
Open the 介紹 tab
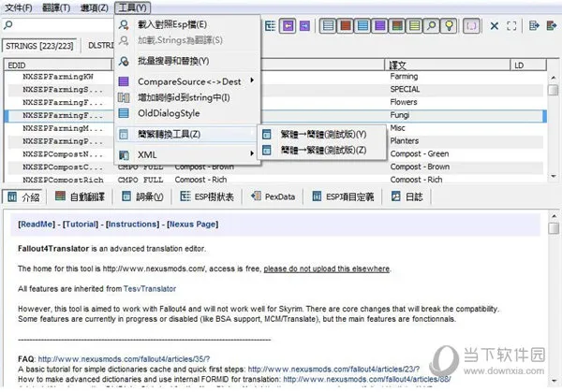[x=23, y=196]
